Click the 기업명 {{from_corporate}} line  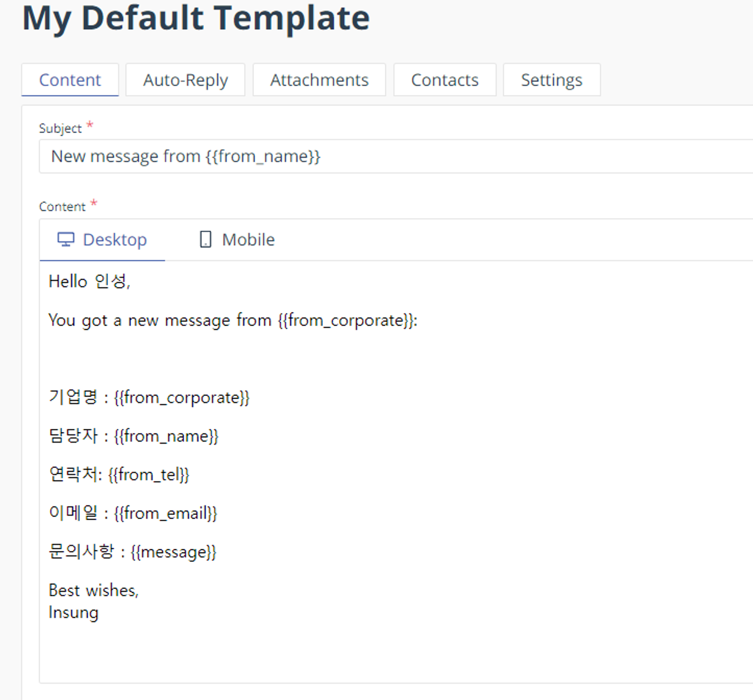(149, 397)
